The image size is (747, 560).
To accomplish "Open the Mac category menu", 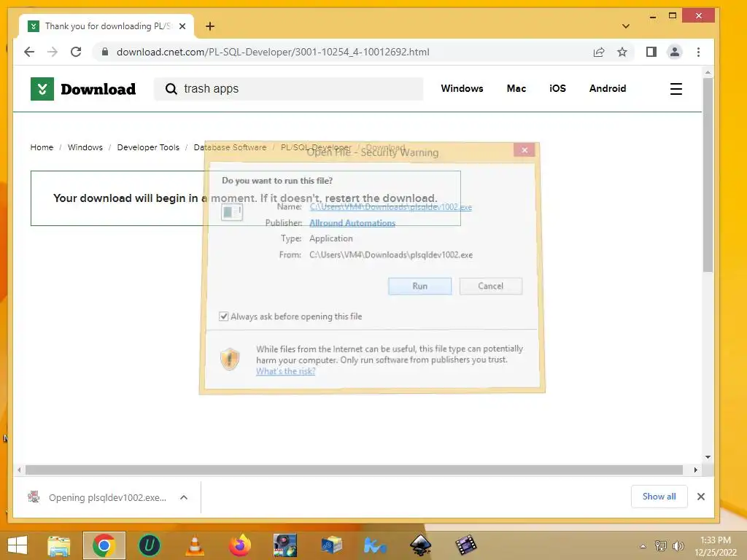I will (516, 88).
